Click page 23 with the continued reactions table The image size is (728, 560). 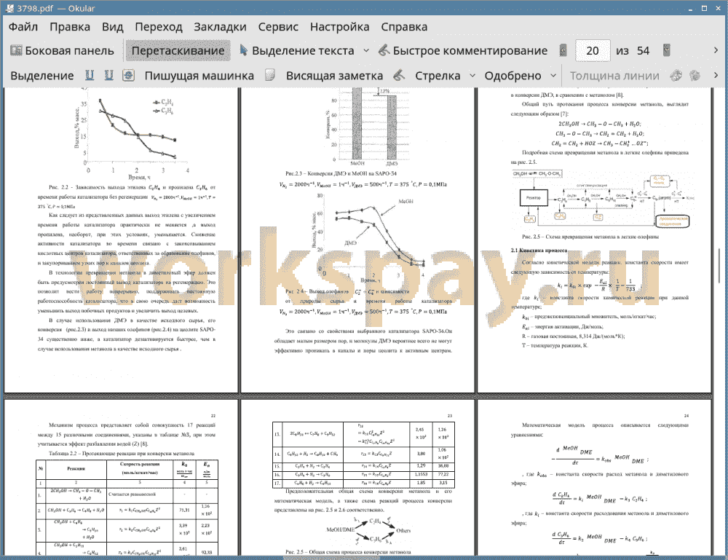(357, 477)
